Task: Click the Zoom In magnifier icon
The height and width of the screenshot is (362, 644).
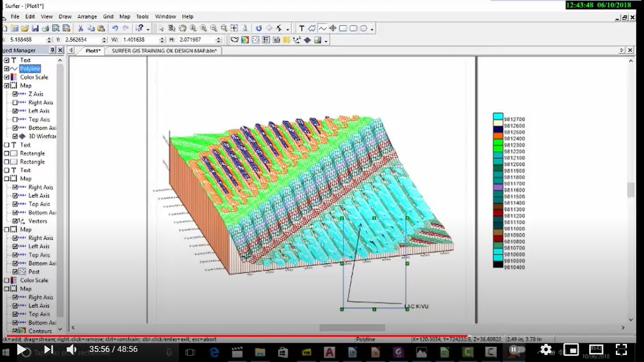Action: click(203, 29)
